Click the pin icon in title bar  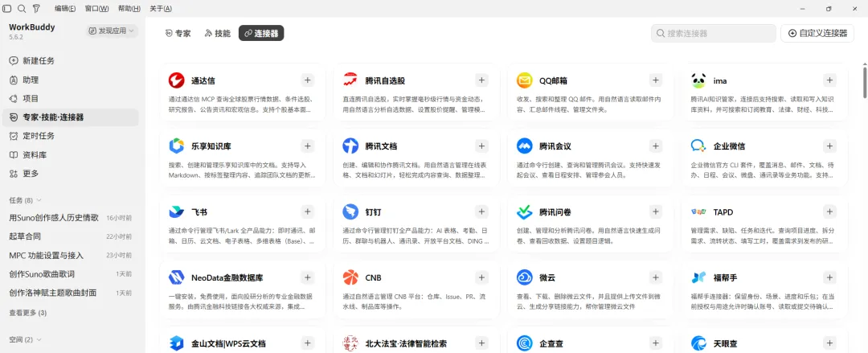tap(36, 8)
